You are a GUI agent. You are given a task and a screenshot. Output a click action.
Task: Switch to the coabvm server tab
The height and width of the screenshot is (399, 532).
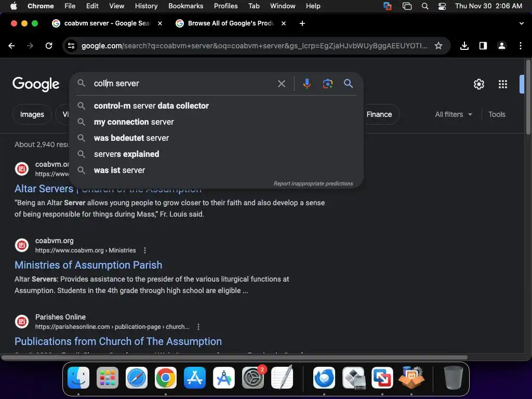pyautogui.click(x=106, y=23)
